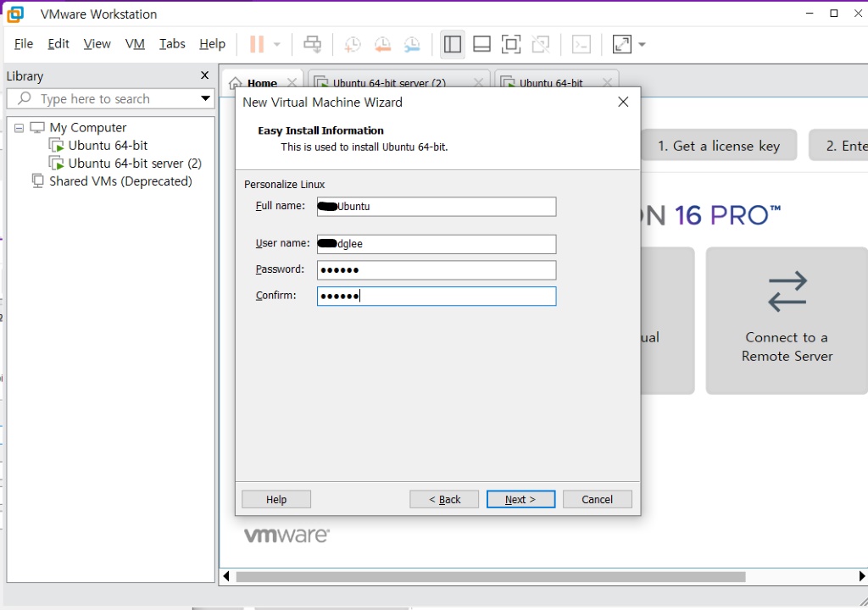Open the File menu
Image resolution: width=868 pixels, height=610 pixels.
[x=24, y=44]
